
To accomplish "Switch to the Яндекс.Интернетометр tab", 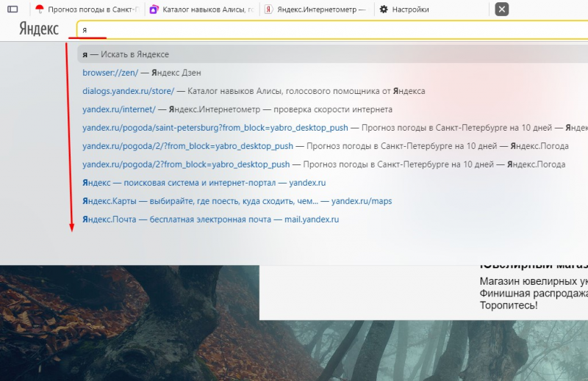I will coord(317,10).
